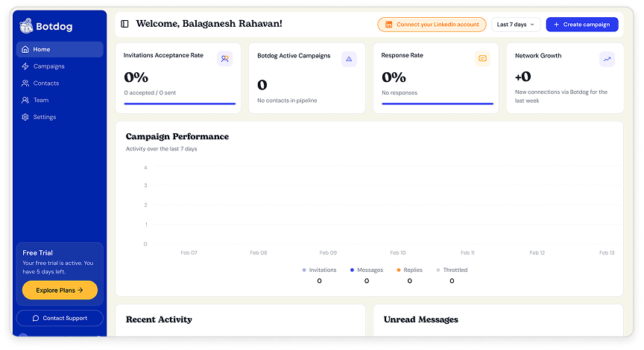
Task: Click the Explore Plans button
Action: (x=60, y=290)
